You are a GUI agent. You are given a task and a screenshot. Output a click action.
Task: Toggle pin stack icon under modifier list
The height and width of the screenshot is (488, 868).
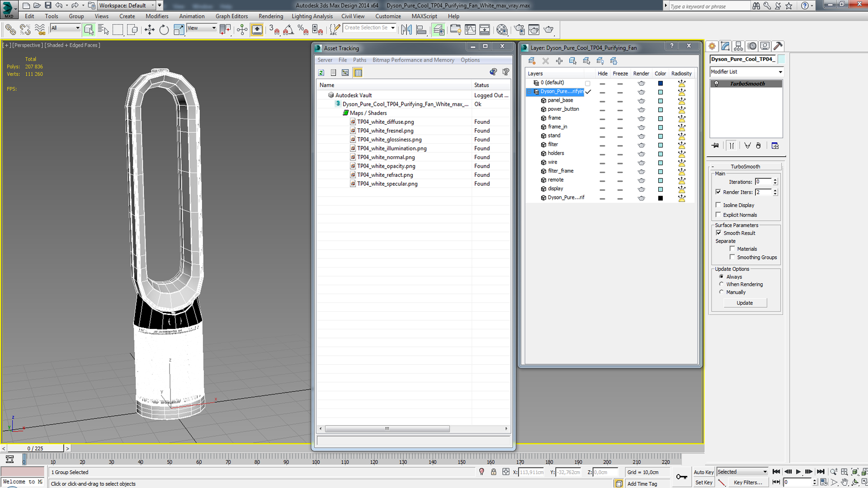pyautogui.click(x=715, y=145)
